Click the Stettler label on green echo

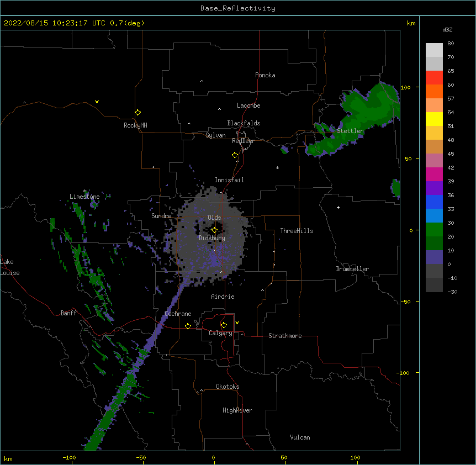point(350,131)
